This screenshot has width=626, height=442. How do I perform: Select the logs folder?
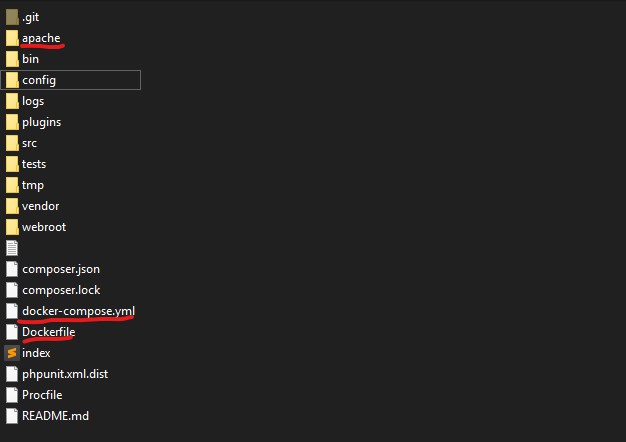pyautogui.click(x=32, y=101)
